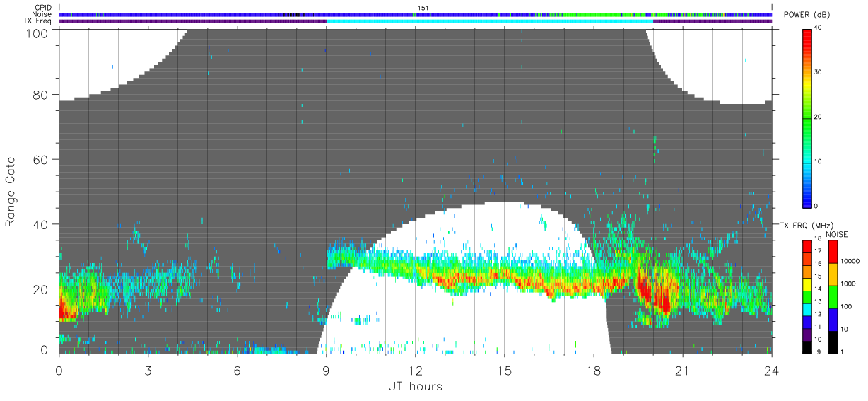This screenshot has width=868, height=401.
Task: Pick the green 13–14 MHz TX FRQ swatch
Action: (x=807, y=296)
